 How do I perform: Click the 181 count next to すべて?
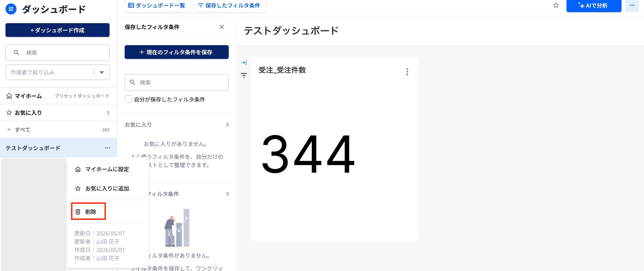[x=105, y=130]
